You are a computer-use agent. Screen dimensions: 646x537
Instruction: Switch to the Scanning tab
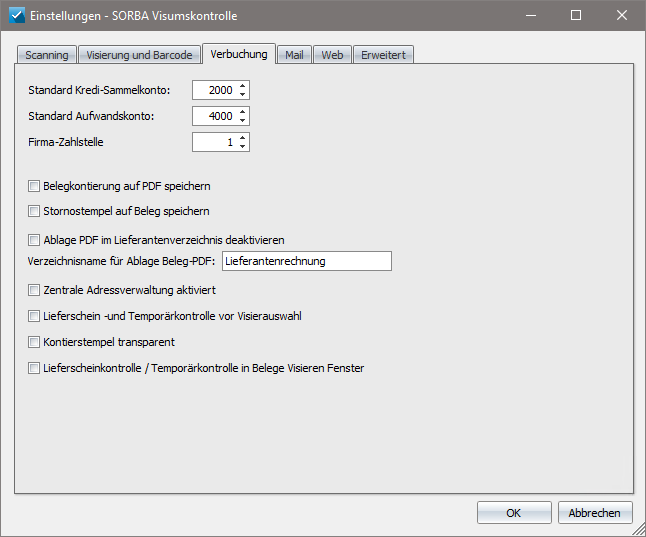click(x=47, y=55)
